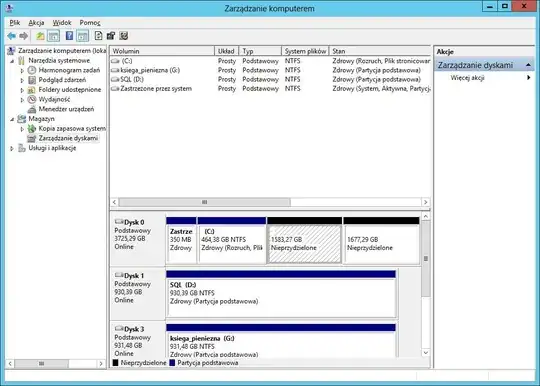Expand the Kopia zapasowa systemu node arrow
This screenshot has width=540, height=386.
(22, 129)
